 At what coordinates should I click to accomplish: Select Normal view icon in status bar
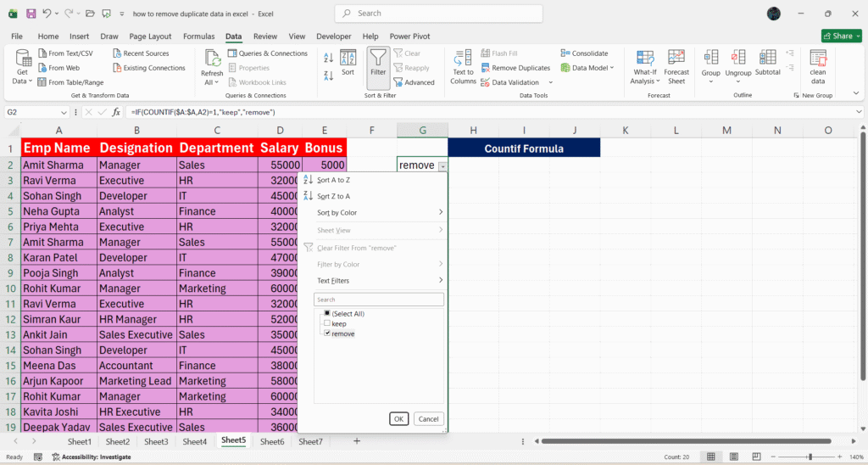click(x=711, y=457)
